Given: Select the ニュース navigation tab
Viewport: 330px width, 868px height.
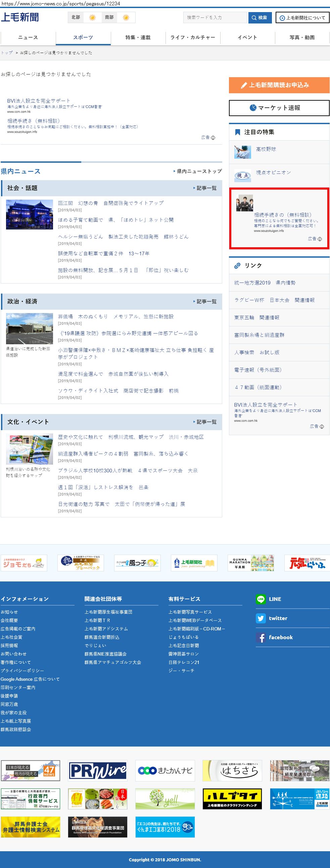Looking at the screenshot, I should pos(28,37).
